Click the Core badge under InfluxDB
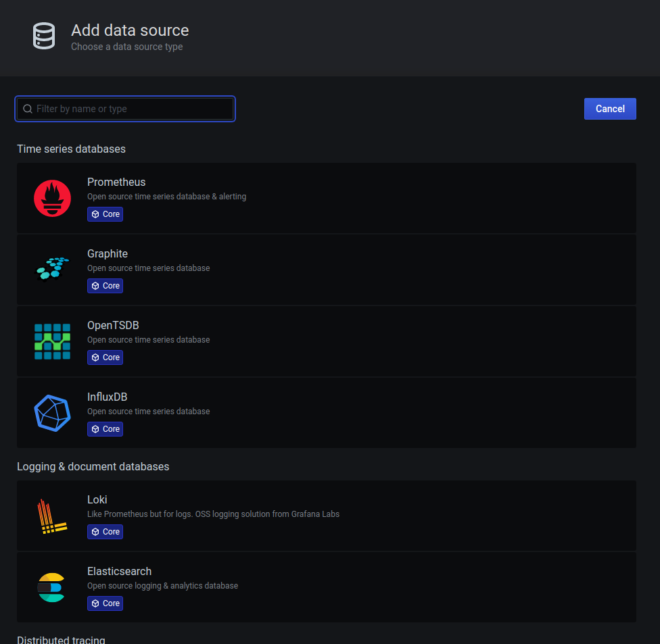Screen dimensions: 660x644 click(x=105, y=429)
